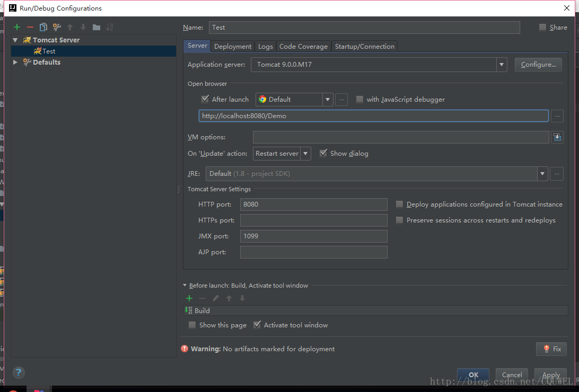Click the HTTPs port field
This screenshot has height=392, width=579.
[313, 220]
